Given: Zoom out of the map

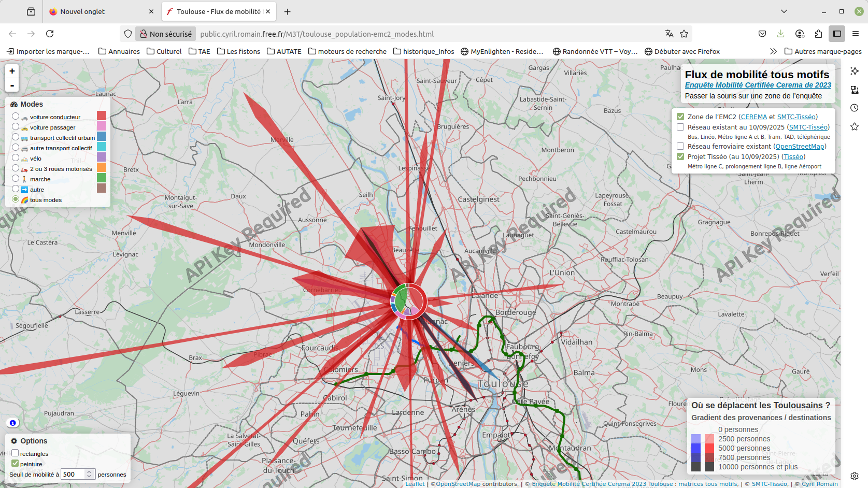Looking at the screenshot, I should 12,85.
